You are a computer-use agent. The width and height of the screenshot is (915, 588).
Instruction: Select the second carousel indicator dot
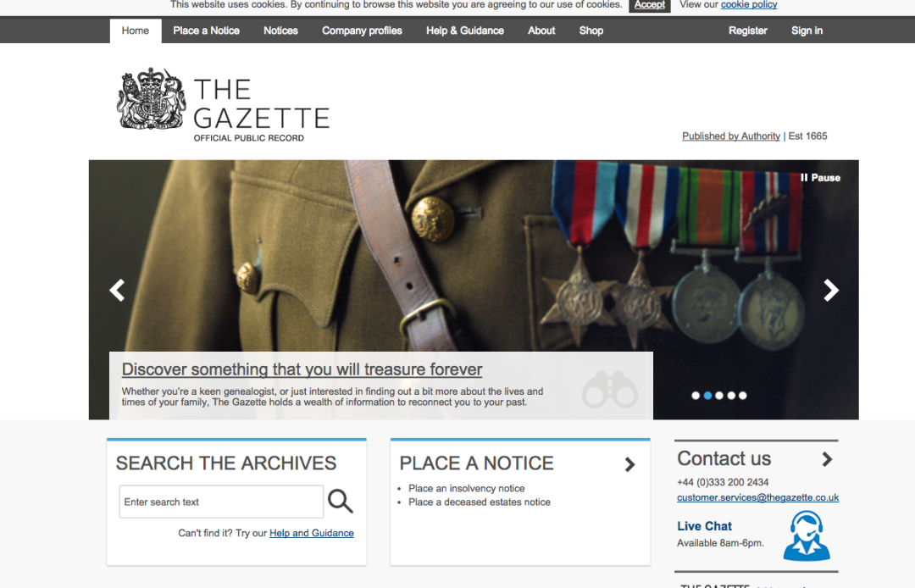[707, 395]
